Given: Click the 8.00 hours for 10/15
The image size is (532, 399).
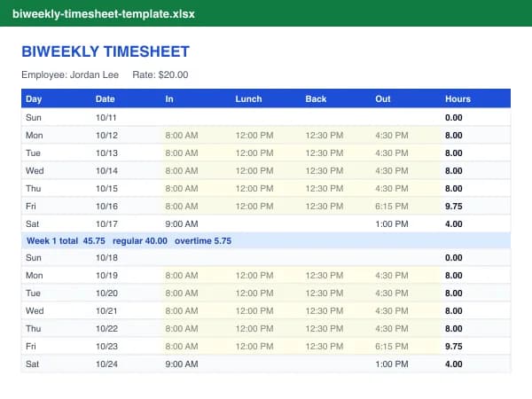Looking at the screenshot, I should (454, 188).
